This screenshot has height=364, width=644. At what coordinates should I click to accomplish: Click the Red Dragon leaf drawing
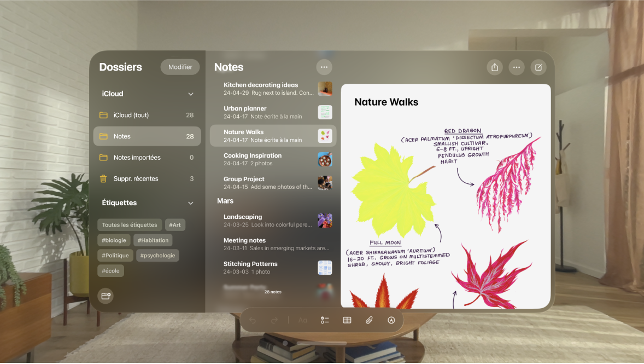coord(508,185)
